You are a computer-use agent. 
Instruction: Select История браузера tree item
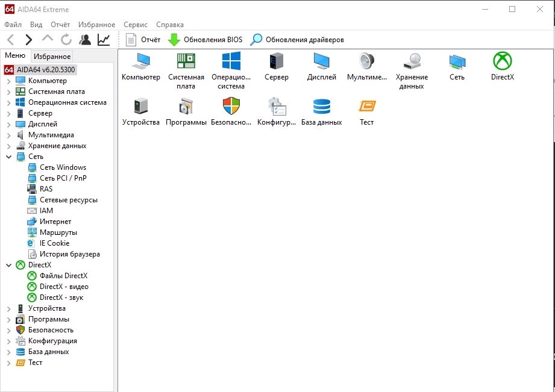coord(64,254)
